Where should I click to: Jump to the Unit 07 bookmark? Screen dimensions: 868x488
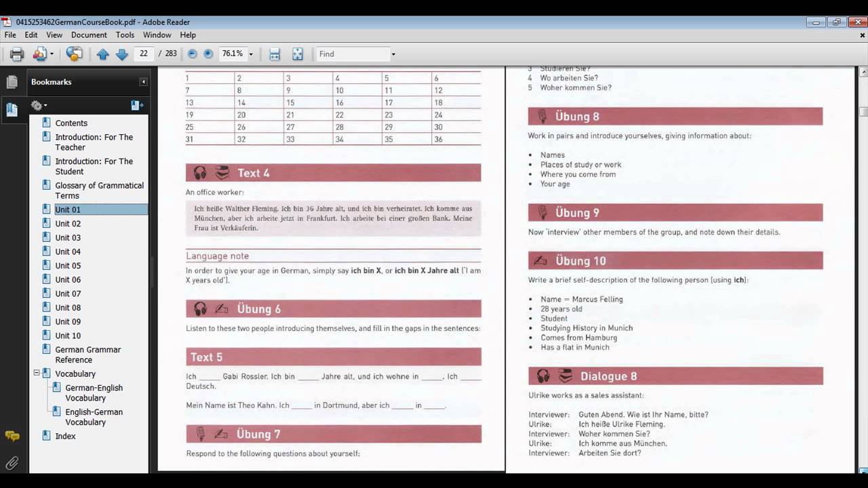click(x=68, y=293)
